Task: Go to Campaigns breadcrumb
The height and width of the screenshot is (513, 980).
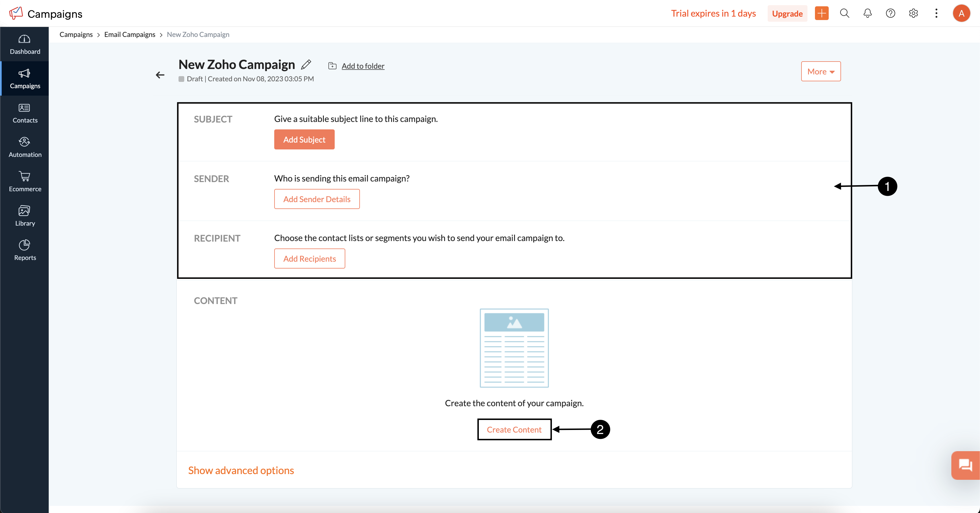Action: [76, 34]
